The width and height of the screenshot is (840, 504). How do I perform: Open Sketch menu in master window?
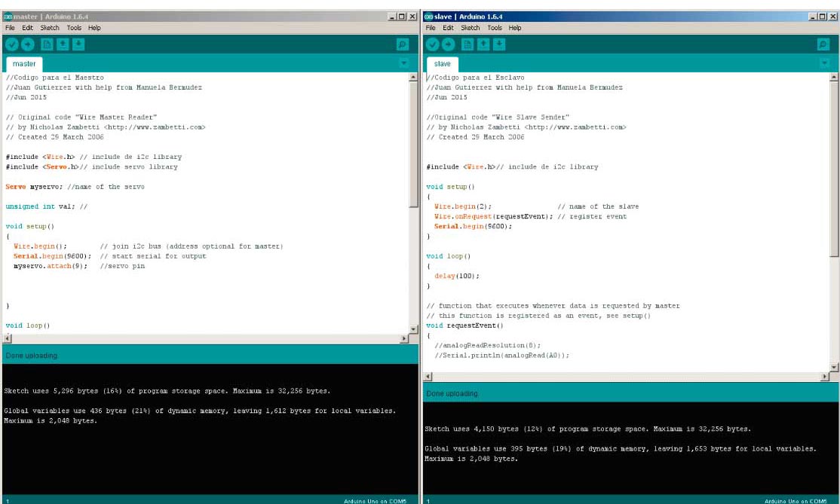(50, 28)
